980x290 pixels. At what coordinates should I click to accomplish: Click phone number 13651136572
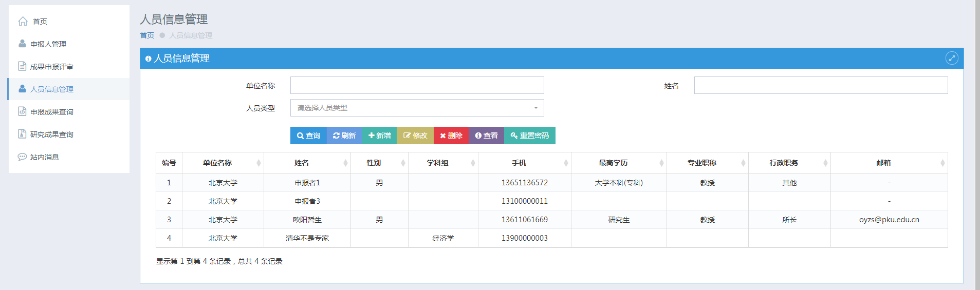[525, 183]
